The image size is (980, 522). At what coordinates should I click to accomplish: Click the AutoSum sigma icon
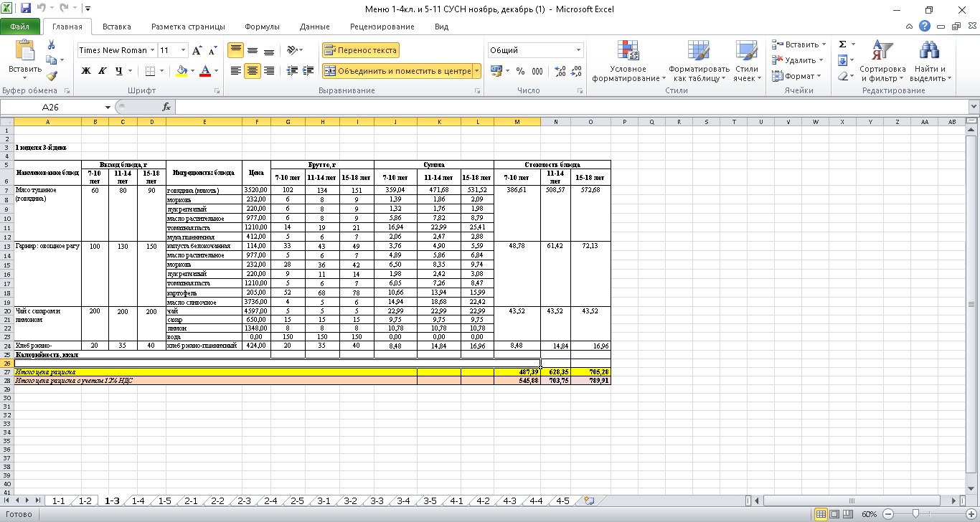(843, 44)
